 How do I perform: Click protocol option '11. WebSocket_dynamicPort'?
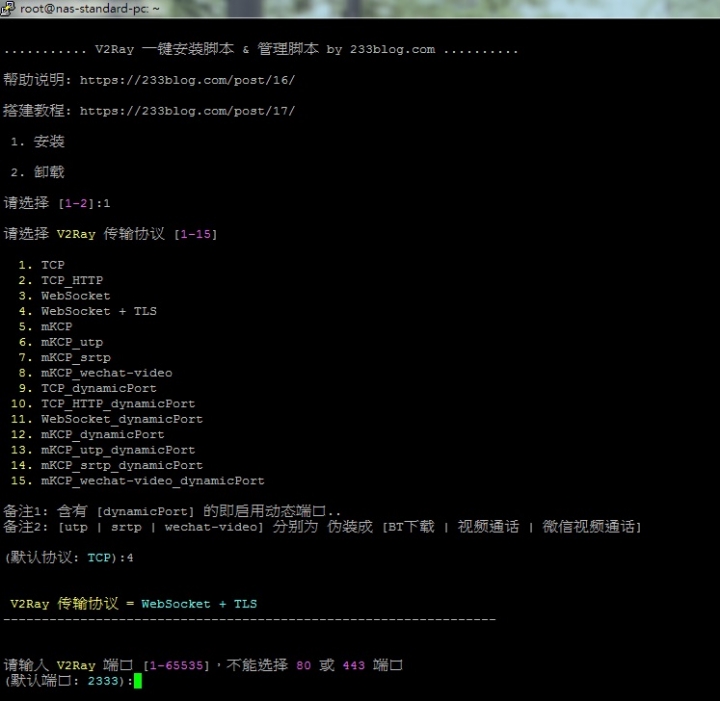click(x=107, y=419)
